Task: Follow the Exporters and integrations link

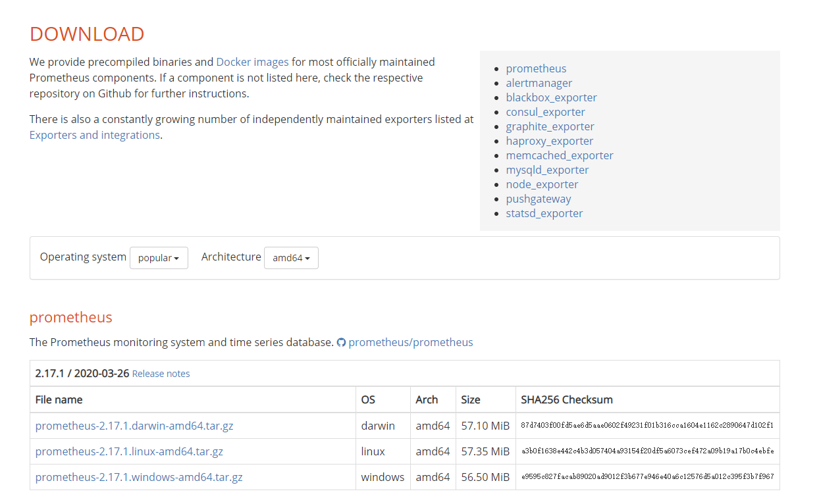Action: [x=95, y=135]
